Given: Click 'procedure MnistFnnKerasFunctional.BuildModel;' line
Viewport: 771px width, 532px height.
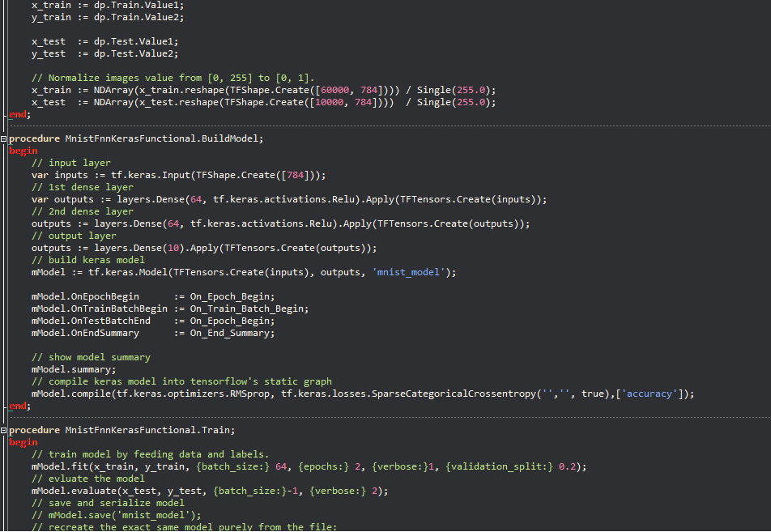Looking at the screenshot, I should 136,138.
